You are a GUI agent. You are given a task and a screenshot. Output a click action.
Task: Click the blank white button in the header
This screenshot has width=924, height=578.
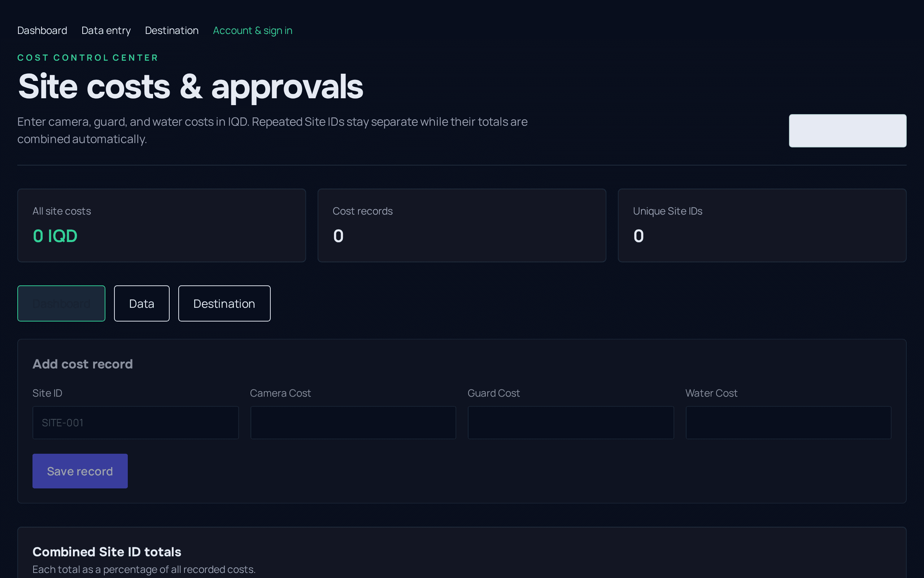point(847,130)
